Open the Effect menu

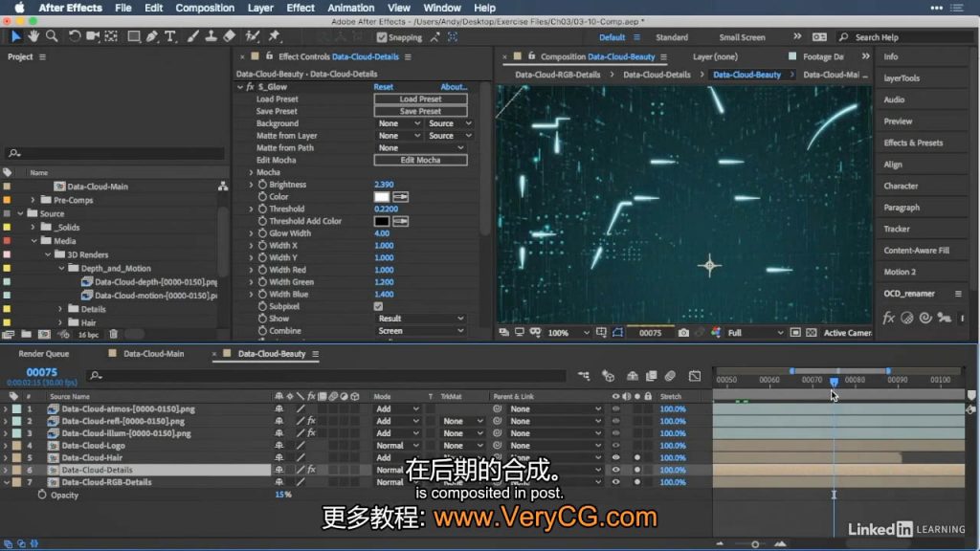(x=300, y=8)
